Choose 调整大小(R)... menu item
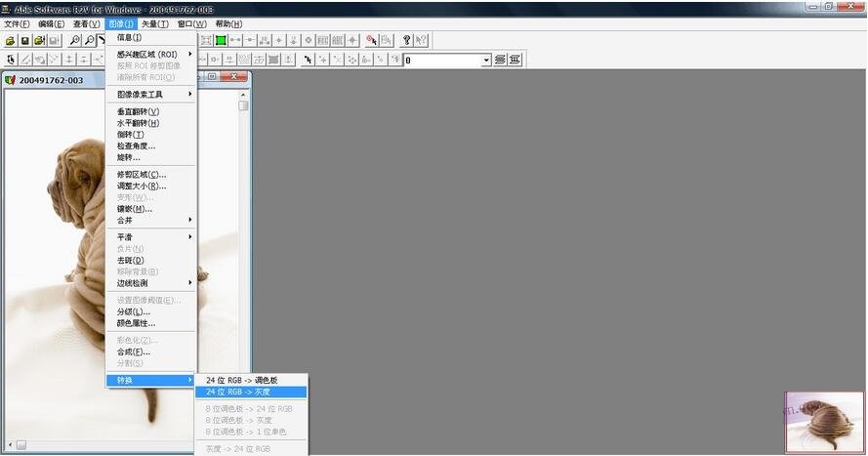The image size is (868, 456). [x=150, y=186]
